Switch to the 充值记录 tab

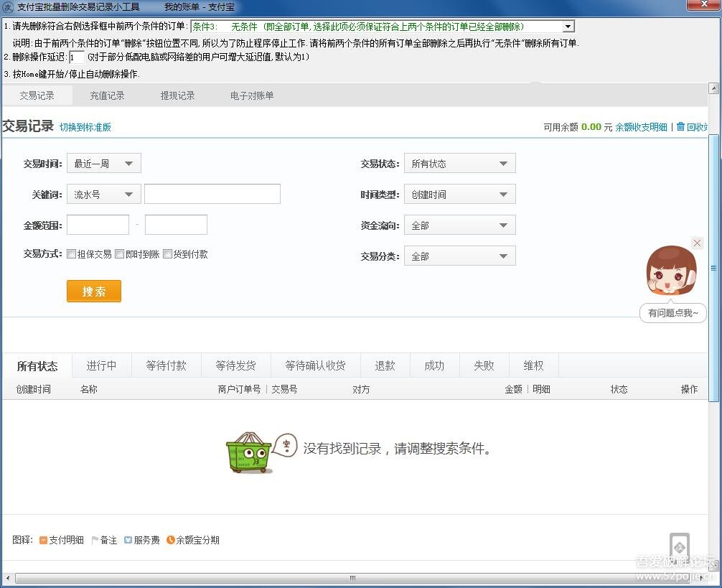click(107, 95)
